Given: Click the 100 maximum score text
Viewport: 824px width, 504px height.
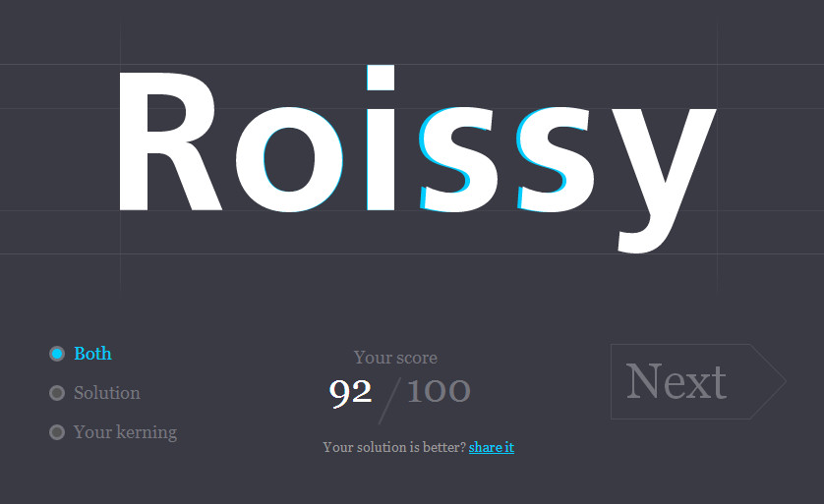Looking at the screenshot, I should click(x=439, y=391).
